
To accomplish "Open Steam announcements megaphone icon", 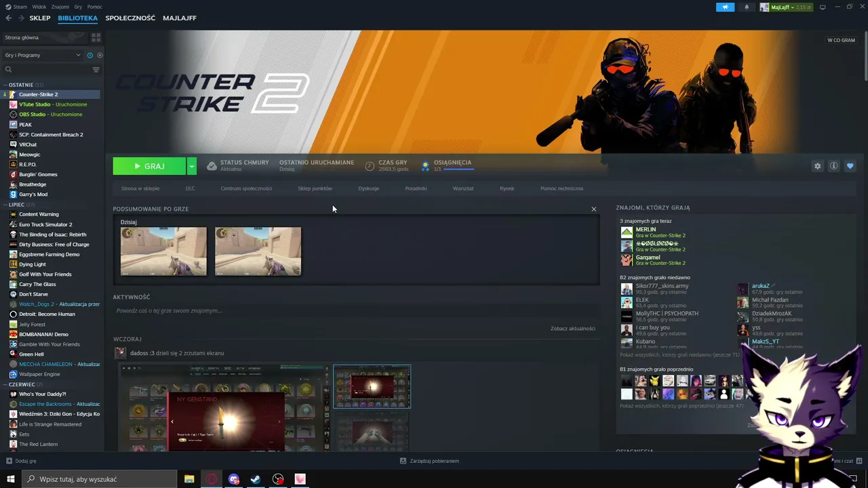I will point(725,7).
